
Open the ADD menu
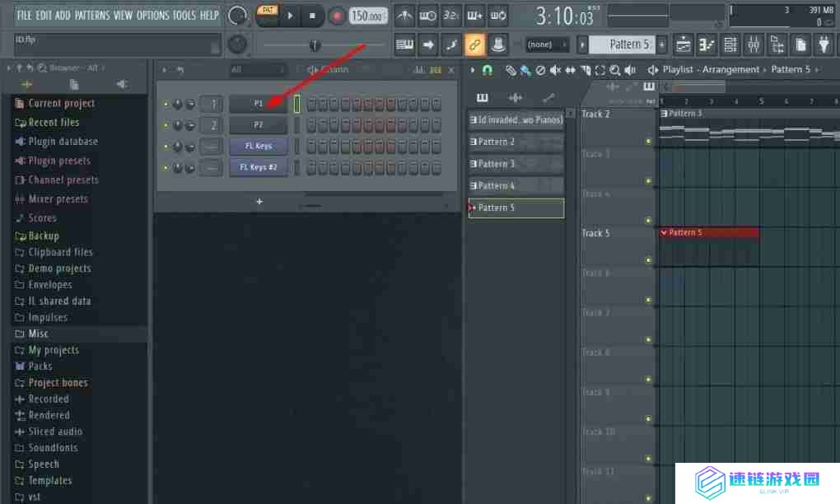(x=63, y=16)
